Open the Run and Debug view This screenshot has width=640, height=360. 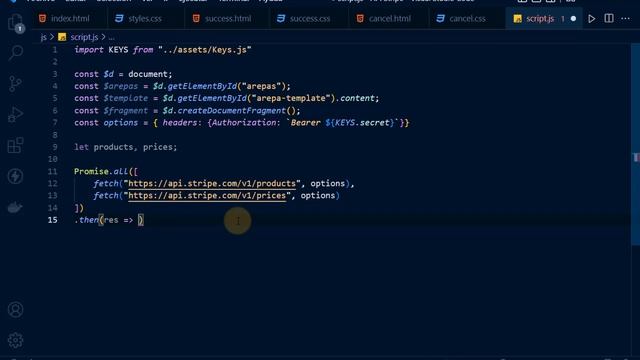click(x=16, y=115)
